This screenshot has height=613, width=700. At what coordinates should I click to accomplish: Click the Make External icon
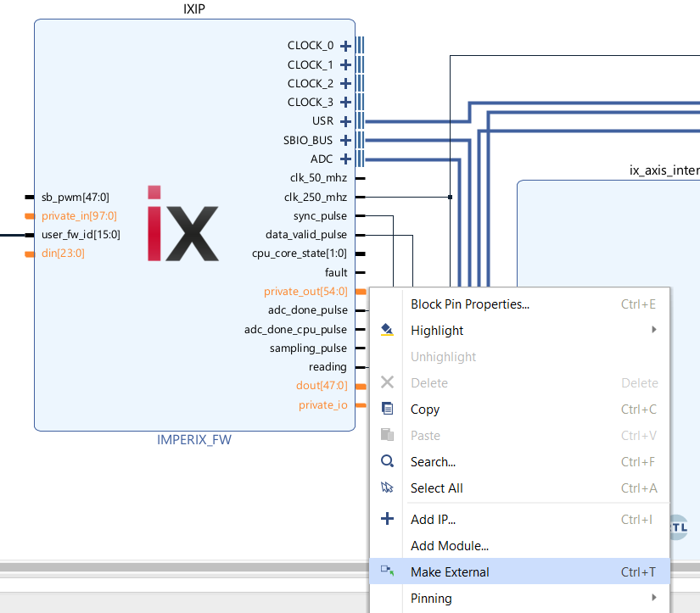[387, 571]
